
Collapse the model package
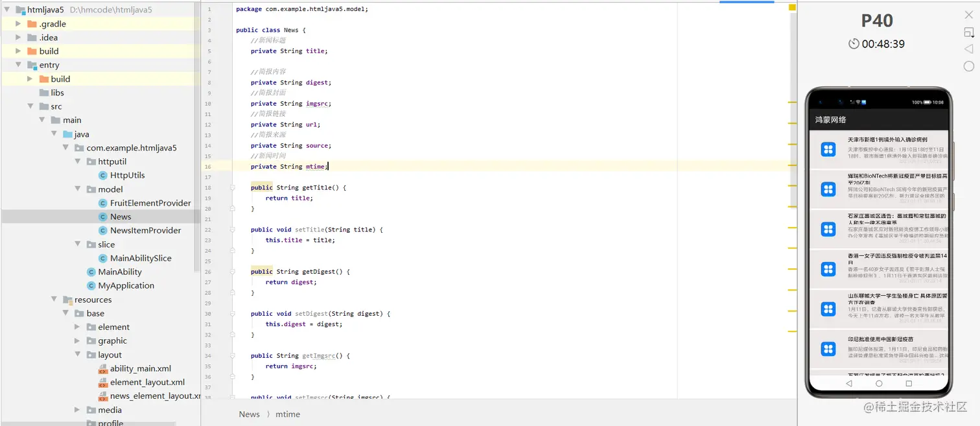coord(78,189)
